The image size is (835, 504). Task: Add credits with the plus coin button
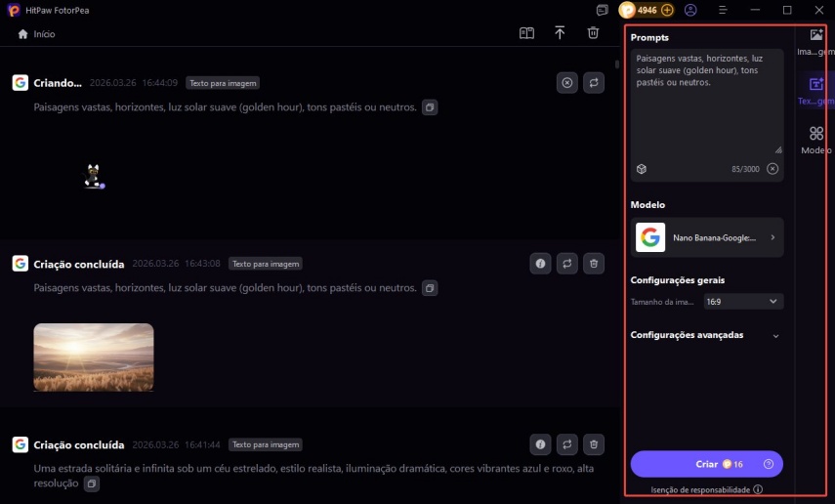(667, 10)
